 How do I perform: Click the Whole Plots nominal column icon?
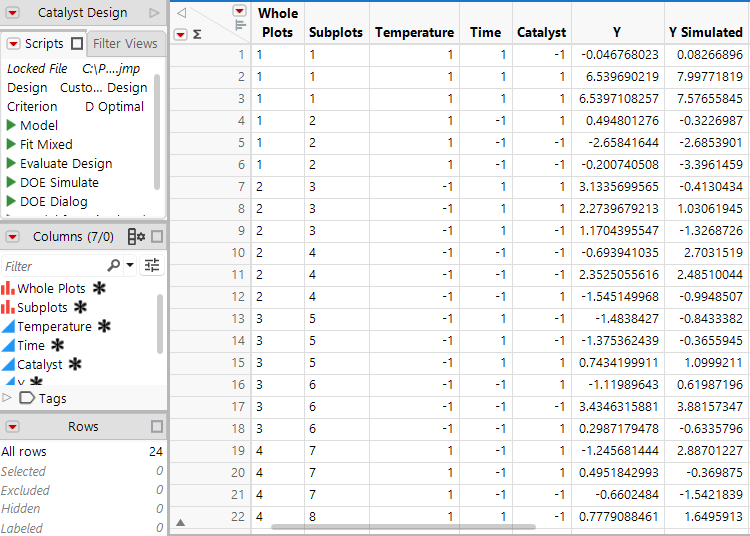8,288
